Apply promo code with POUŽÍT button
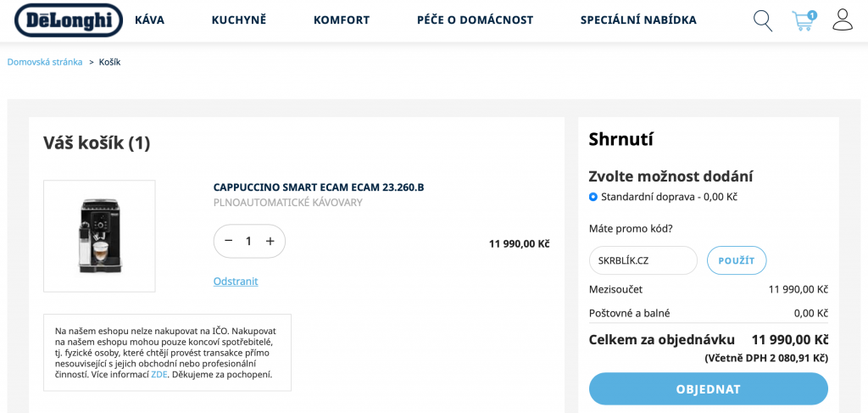Image resolution: width=868 pixels, height=413 pixels. pos(737,260)
